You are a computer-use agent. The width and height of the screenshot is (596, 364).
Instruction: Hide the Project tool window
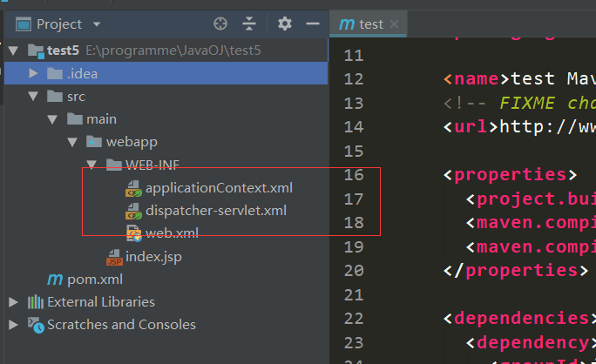(x=311, y=24)
